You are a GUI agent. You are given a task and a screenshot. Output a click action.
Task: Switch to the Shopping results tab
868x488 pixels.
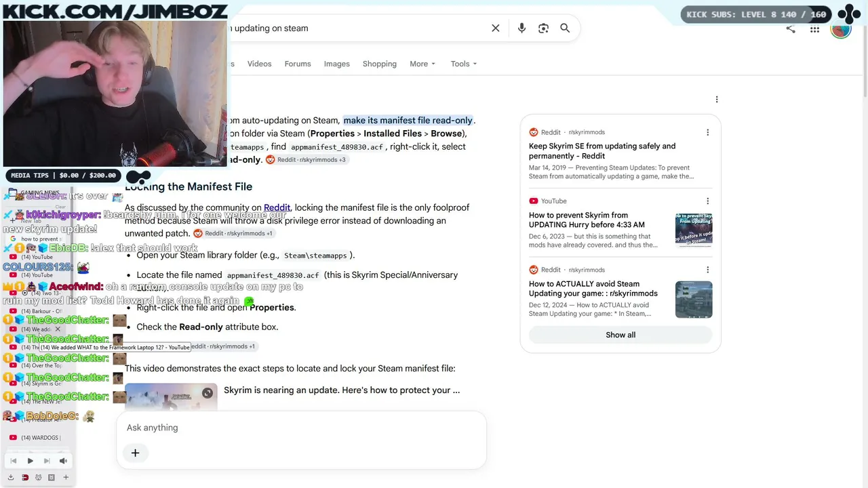(x=380, y=64)
